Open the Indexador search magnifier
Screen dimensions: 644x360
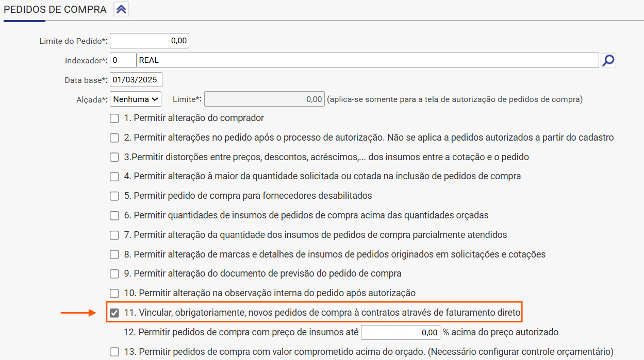(x=608, y=60)
